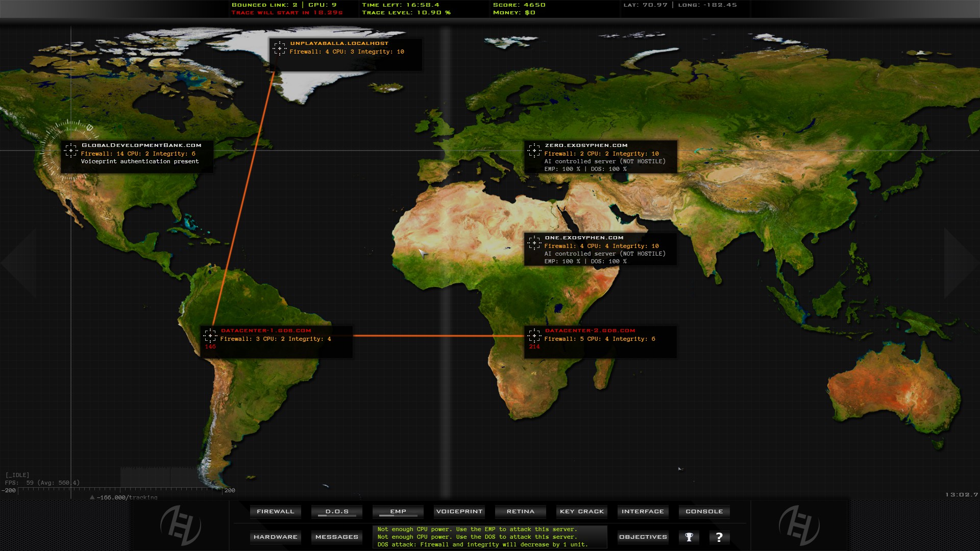Select the datacenter-1.gdb.com node icon
This screenshot has height=551, width=980.
[x=210, y=336]
